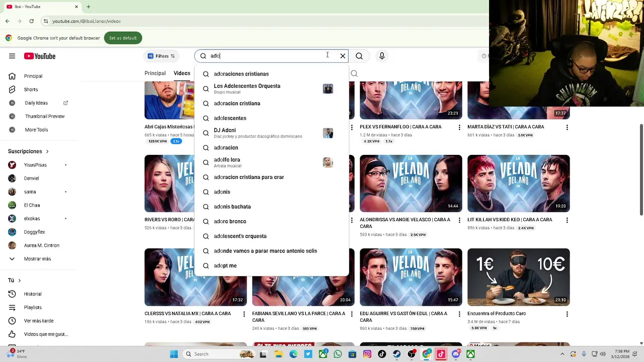Select suggestion 'adolescentes'
The height and width of the screenshot is (362, 644).
click(x=272, y=118)
